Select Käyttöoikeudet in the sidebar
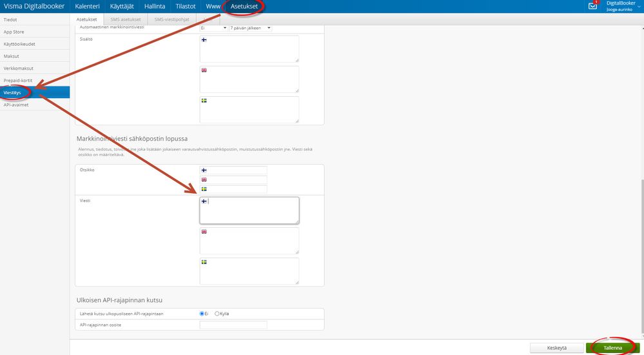 [x=35, y=44]
